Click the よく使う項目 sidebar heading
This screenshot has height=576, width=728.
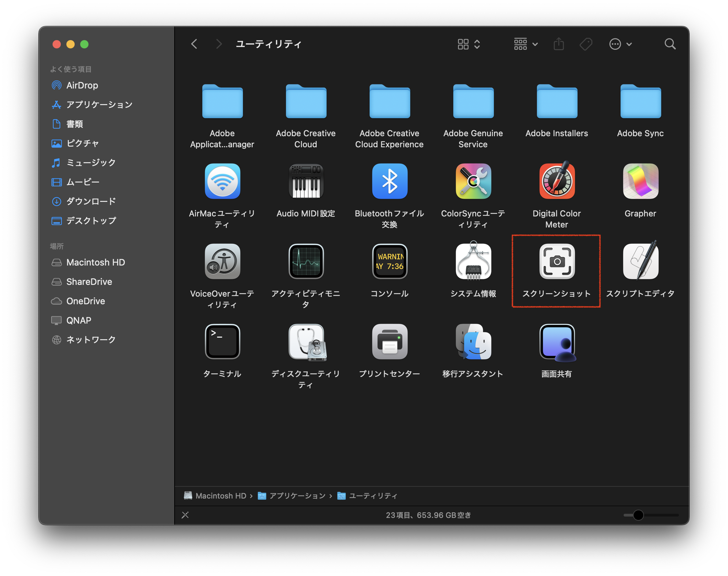pyautogui.click(x=71, y=69)
